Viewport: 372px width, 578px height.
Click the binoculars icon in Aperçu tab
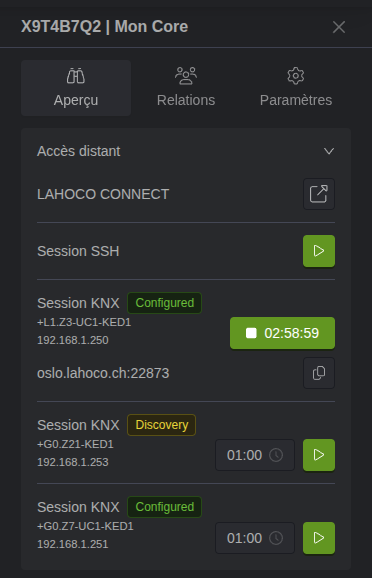[x=76, y=76]
